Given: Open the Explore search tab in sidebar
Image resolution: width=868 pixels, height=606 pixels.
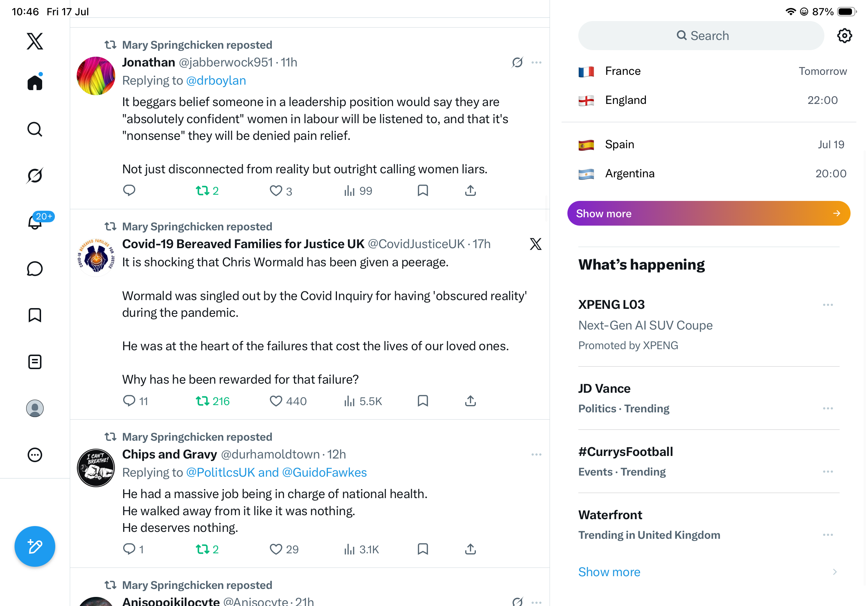Looking at the screenshot, I should [35, 129].
